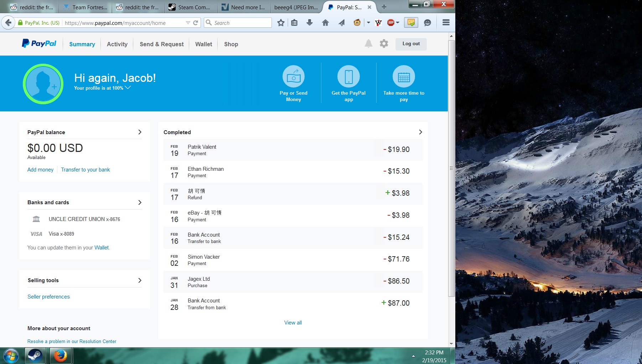
Task: Click the Get the PayPal app icon
Action: click(x=348, y=77)
